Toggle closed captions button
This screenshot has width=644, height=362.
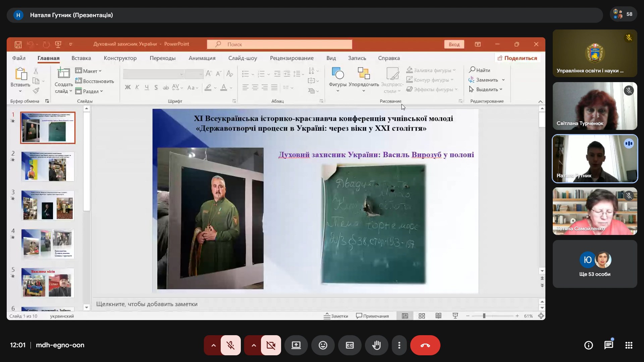point(350,345)
